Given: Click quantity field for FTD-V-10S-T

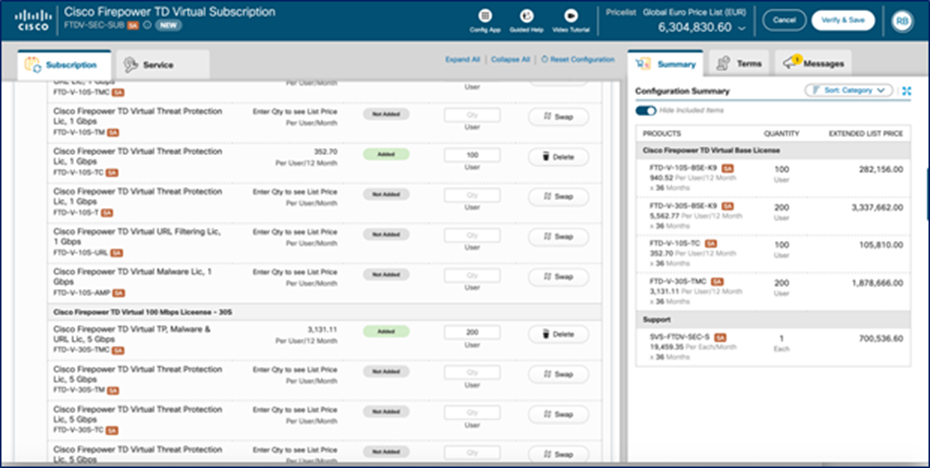Looking at the screenshot, I should pyautogui.click(x=472, y=195).
